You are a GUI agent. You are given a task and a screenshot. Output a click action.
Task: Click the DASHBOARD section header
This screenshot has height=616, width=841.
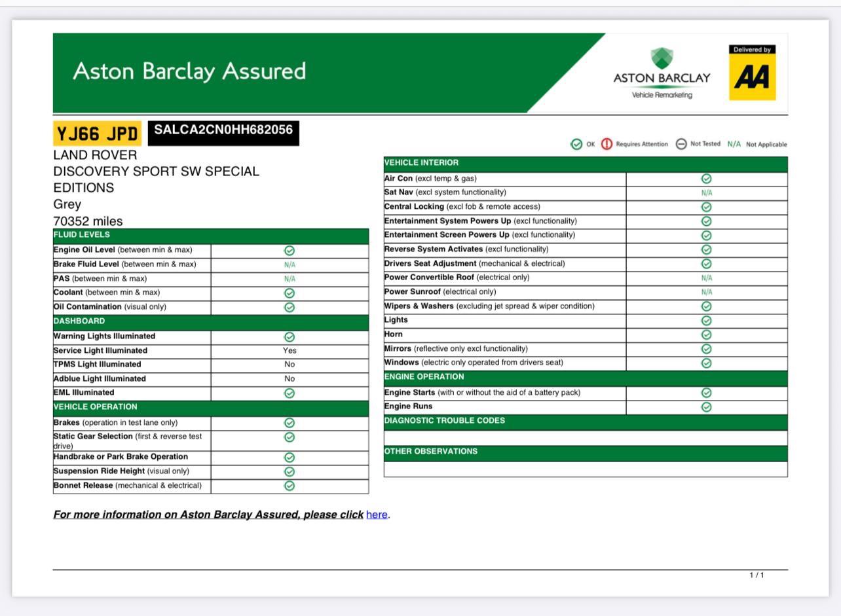211,322
